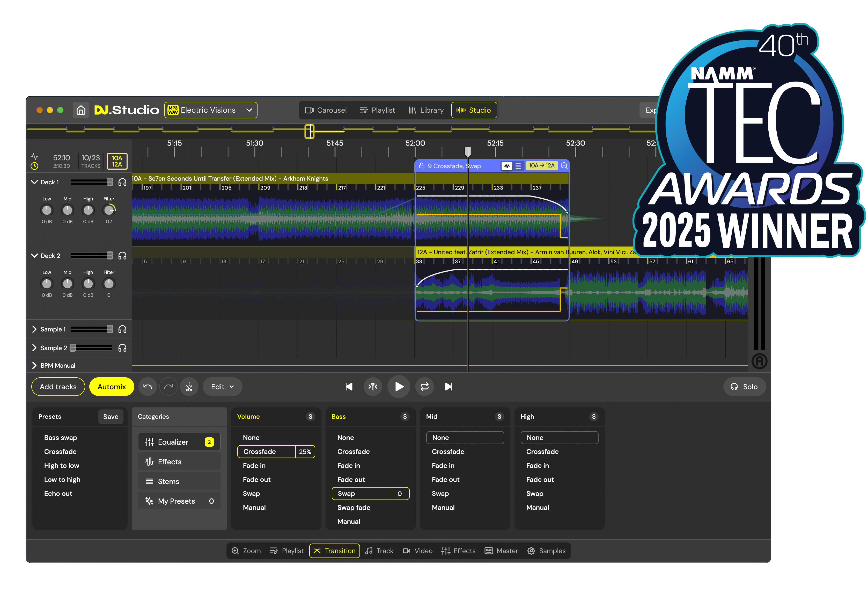Skip to the previous transition
Viewport: 868px width, 608px height.
pos(349,387)
